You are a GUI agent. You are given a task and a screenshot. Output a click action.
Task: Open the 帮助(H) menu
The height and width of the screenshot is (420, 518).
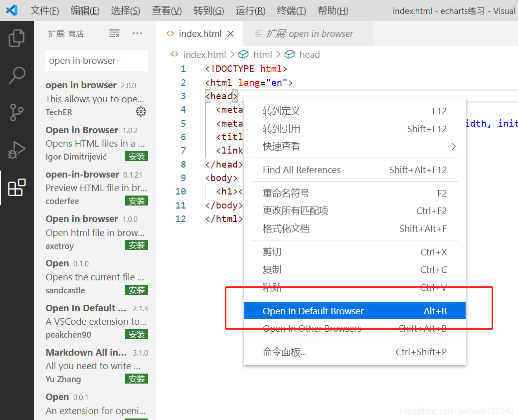(x=333, y=11)
